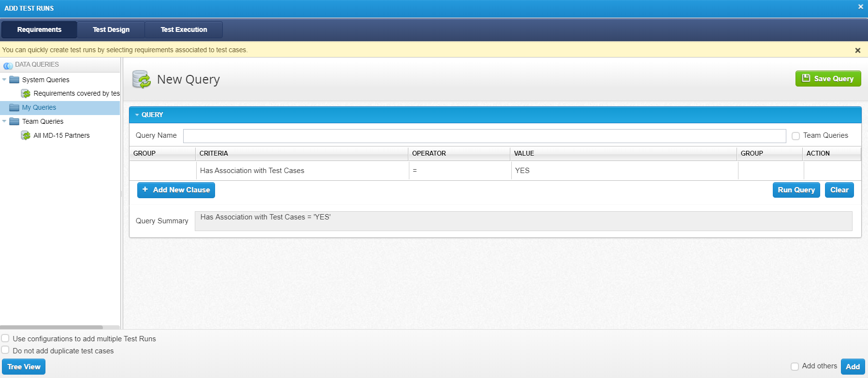The width and height of the screenshot is (868, 378).
Task: Click the System Queries folder icon
Action: [14, 80]
